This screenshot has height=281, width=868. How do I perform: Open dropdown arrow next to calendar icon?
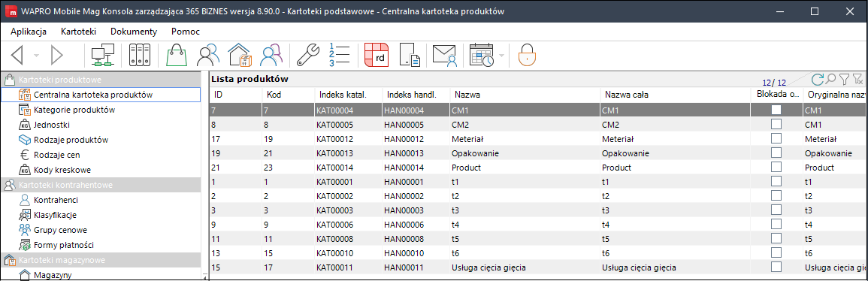[x=501, y=56]
